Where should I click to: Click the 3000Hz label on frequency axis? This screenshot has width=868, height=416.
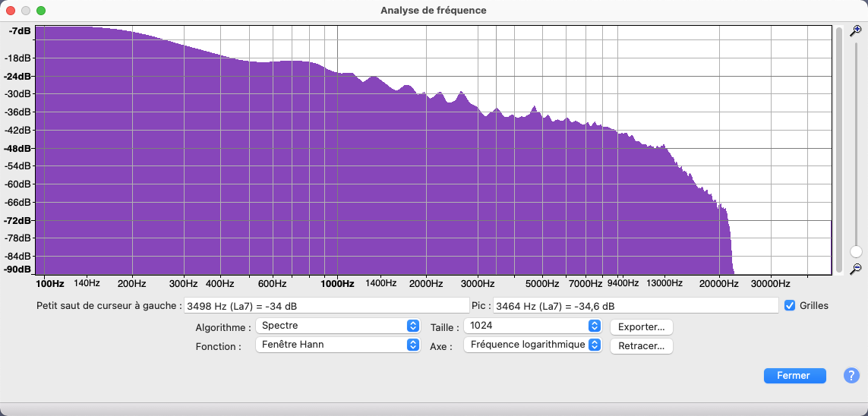(x=477, y=284)
